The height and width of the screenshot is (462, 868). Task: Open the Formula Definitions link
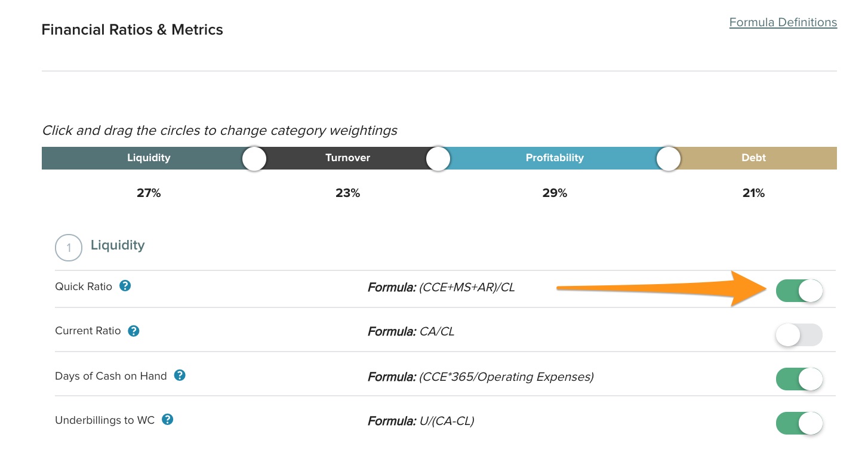[783, 23]
